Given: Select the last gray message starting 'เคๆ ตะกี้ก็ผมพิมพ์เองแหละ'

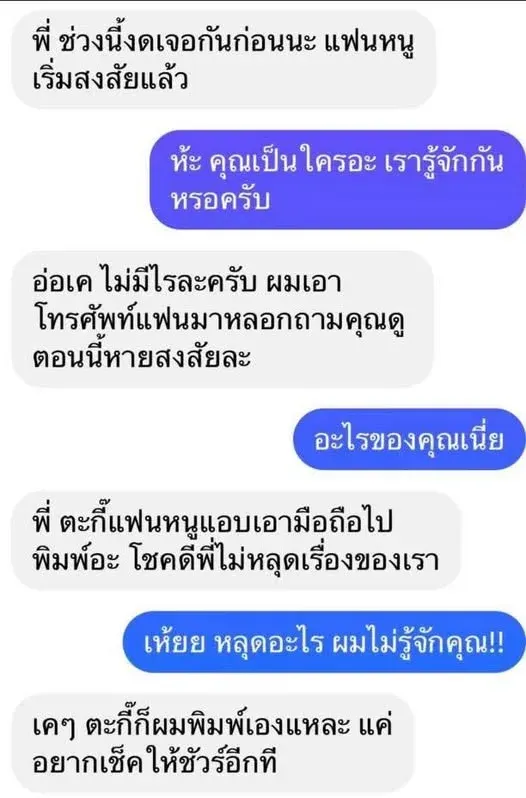Looking at the screenshot, I should click(x=213, y=744).
